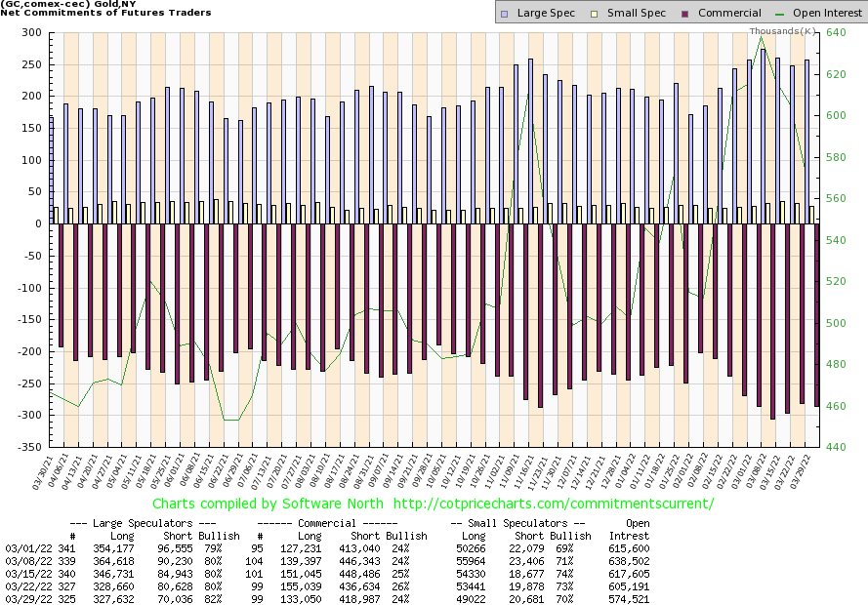Viewport: 868px width, 605px height.
Task: Click the Thousands(K) axis unit label
Action: point(782,30)
